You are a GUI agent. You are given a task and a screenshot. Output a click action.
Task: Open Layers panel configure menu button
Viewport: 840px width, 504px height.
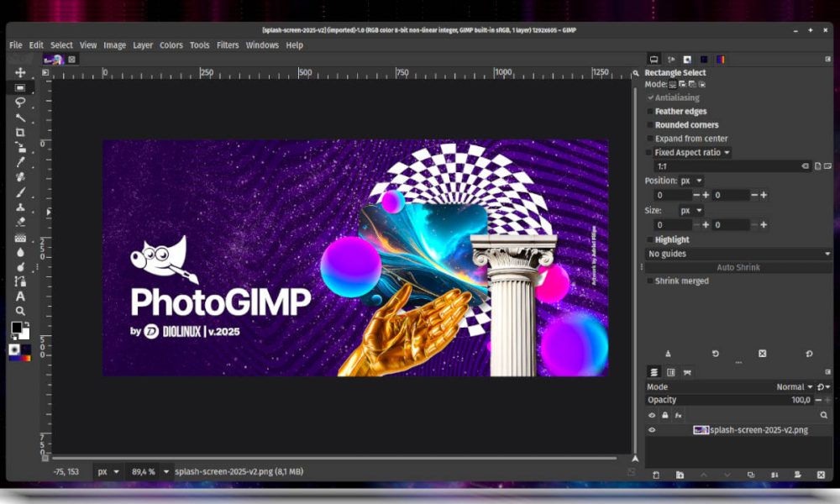click(x=827, y=372)
